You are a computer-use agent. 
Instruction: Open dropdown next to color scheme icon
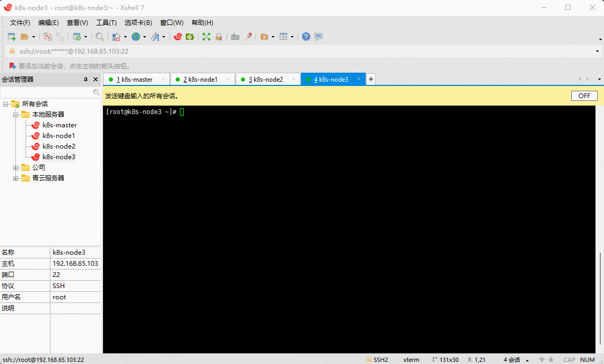point(125,37)
